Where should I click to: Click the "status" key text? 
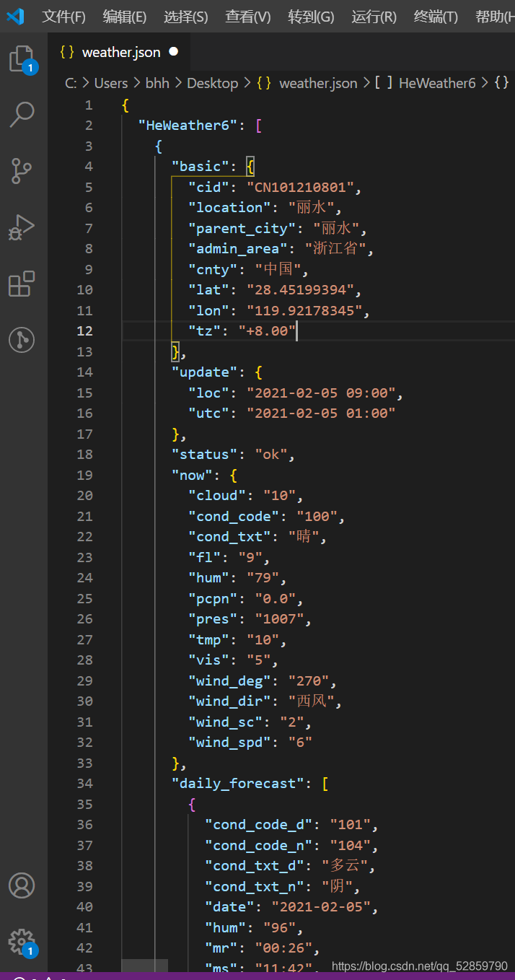click(x=205, y=455)
